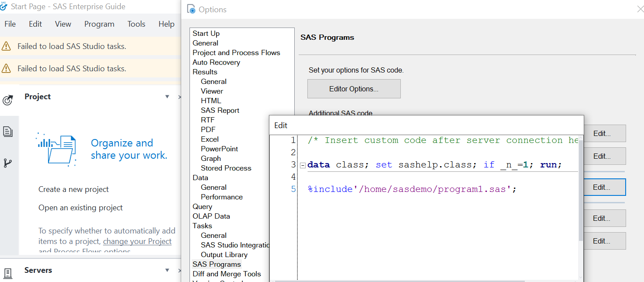The height and width of the screenshot is (282, 644).
Task: Click the project folder illustration
Action: coord(57,150)
